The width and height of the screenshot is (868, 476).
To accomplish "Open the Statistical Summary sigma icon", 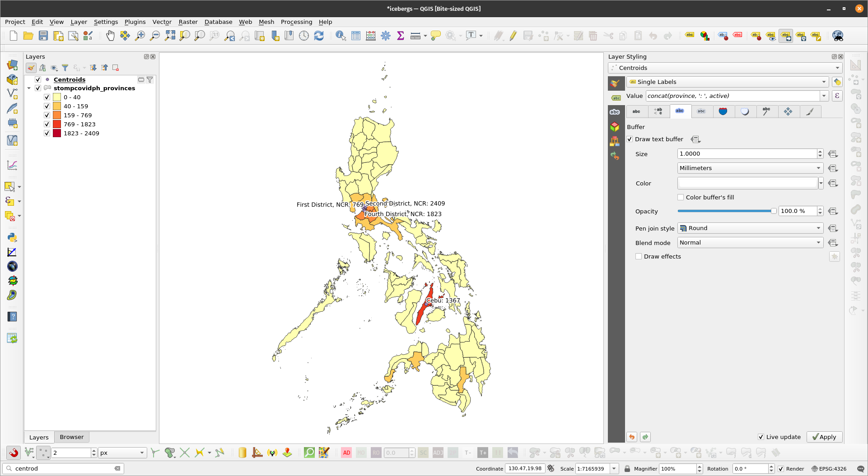I will pyautogui.click(x=400, y=36).
